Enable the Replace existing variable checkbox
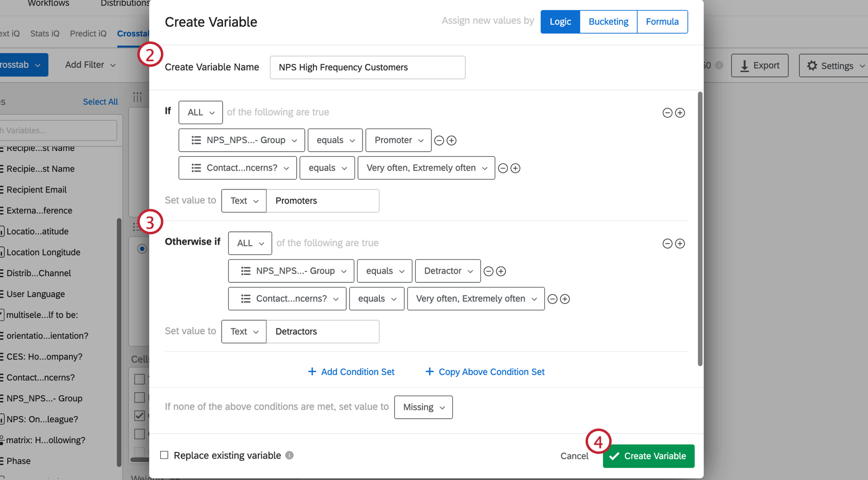Image resolution: width=868 pixels, height=480 pixels. coord(164,455)
